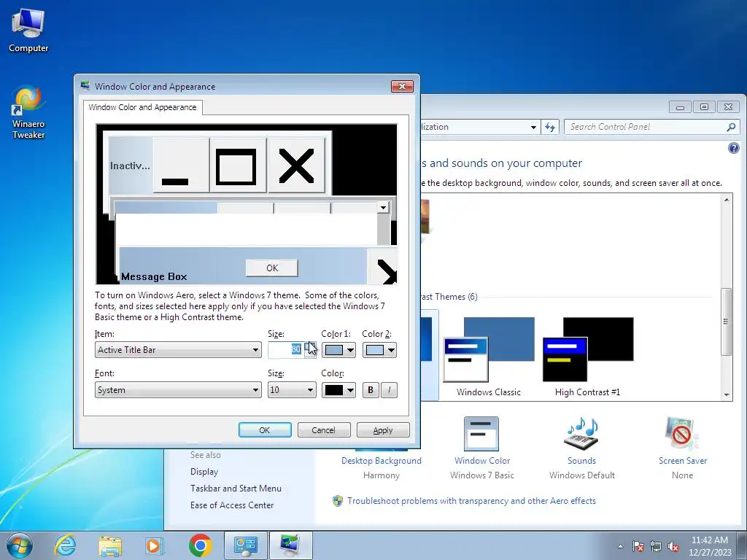The image size is (747, 560).
Task: Switch to the Control Panel taskbar item
Action: 245,545
